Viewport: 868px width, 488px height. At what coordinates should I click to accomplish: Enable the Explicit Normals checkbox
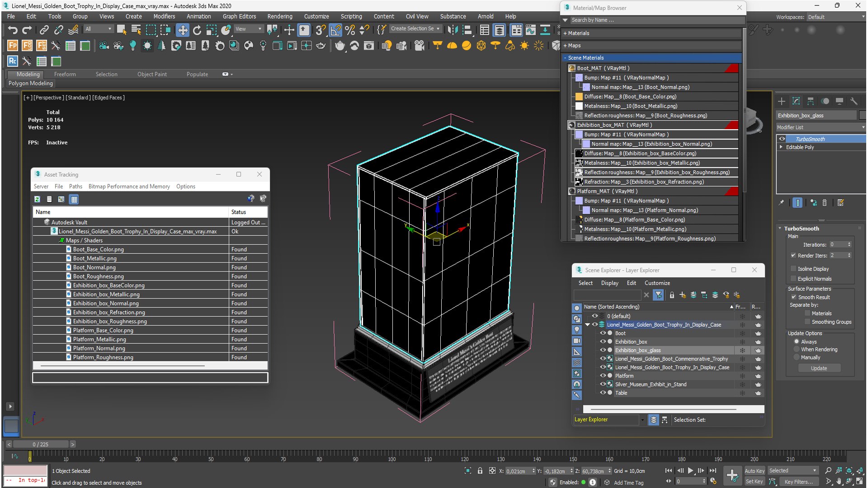[793, 279]
